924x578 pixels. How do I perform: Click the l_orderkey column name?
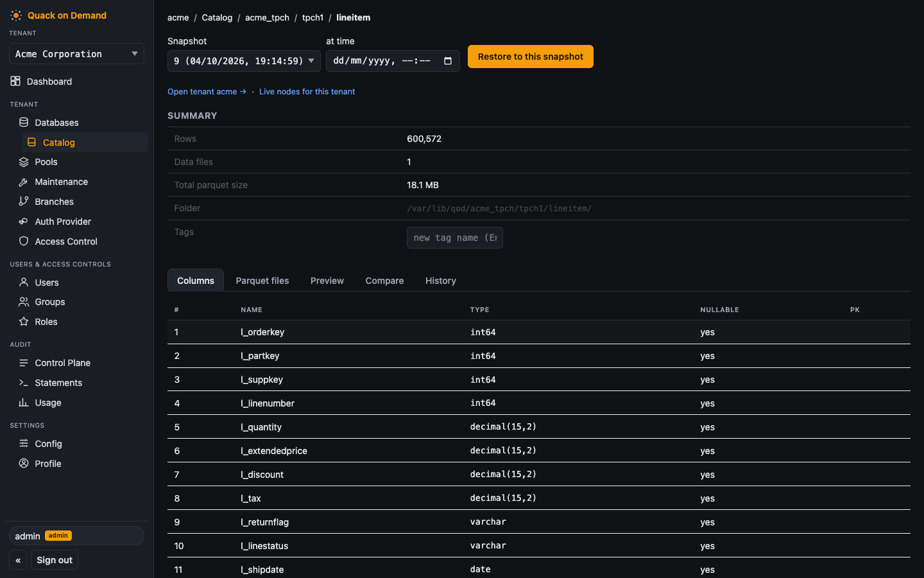[262, 332]
